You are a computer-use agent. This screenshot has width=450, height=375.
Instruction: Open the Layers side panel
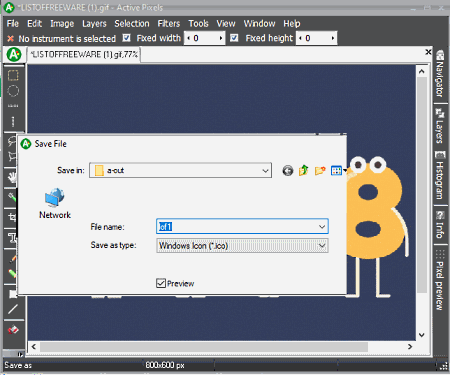tap(440, 125)
